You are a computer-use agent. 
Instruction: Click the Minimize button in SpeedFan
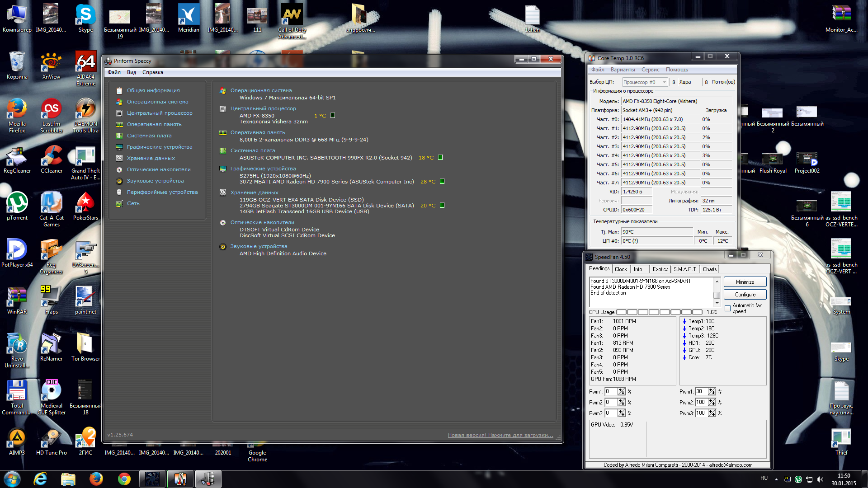[745, 282]
